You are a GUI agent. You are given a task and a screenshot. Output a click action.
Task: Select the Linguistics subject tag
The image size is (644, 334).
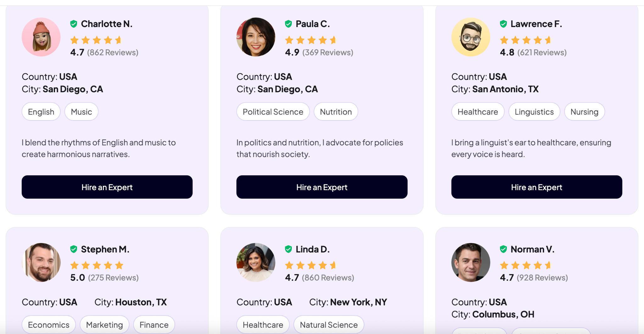click(x=534, y=112)
